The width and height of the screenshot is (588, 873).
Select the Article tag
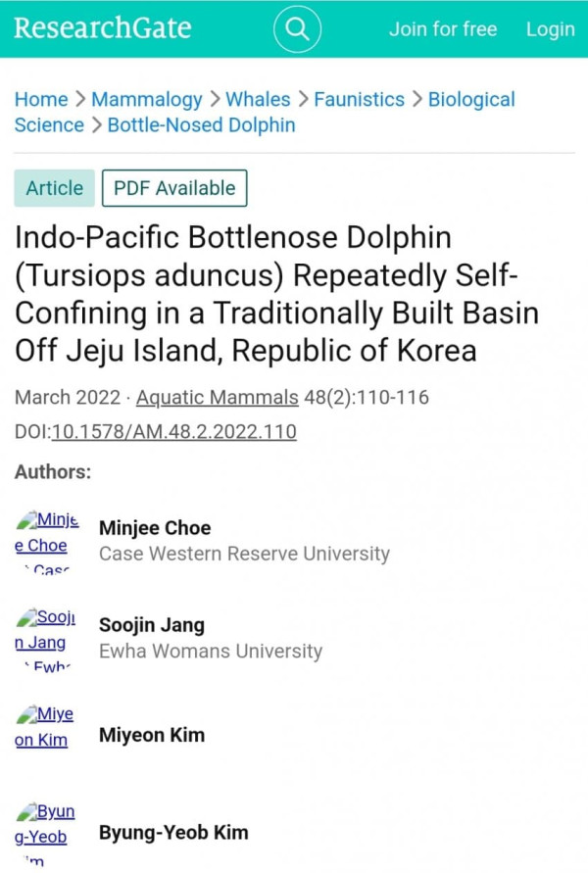tap(55, 188)
